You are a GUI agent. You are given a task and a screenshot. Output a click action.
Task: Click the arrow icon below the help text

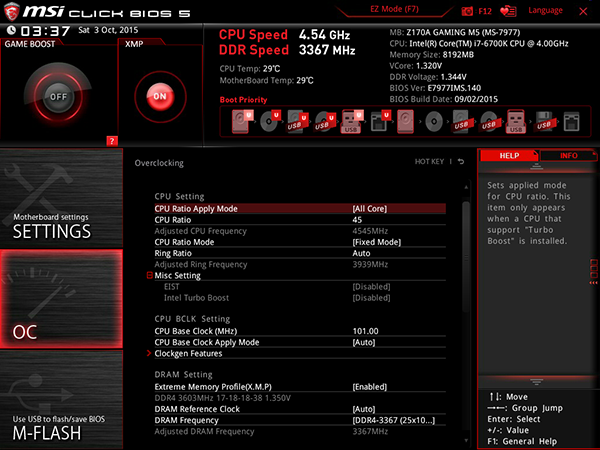(536, 382)
